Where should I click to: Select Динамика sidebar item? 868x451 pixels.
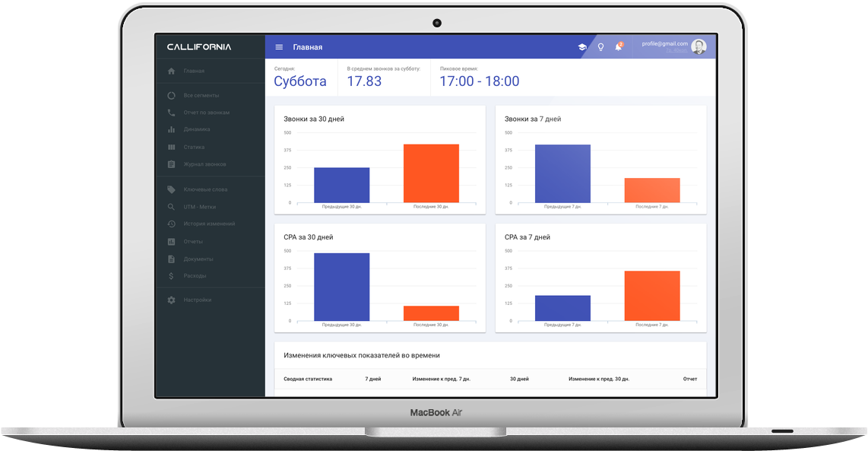tap(197, 129)
